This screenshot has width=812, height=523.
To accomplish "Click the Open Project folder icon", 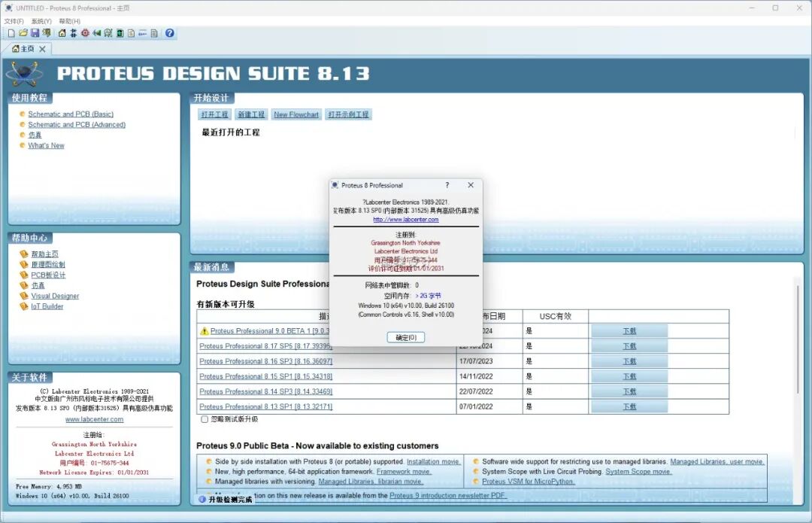I will coord(23,33).
